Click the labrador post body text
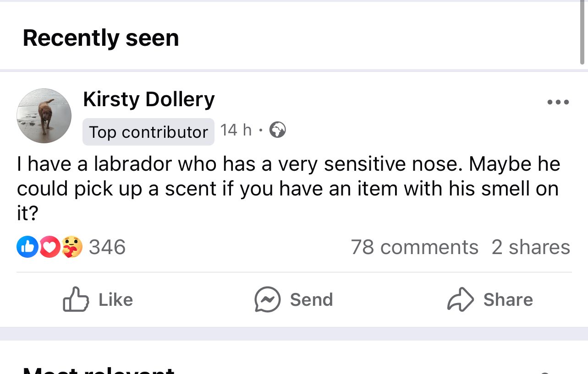Image resolution: width=588 pixels, height=374 pixels. click(288, 188)
